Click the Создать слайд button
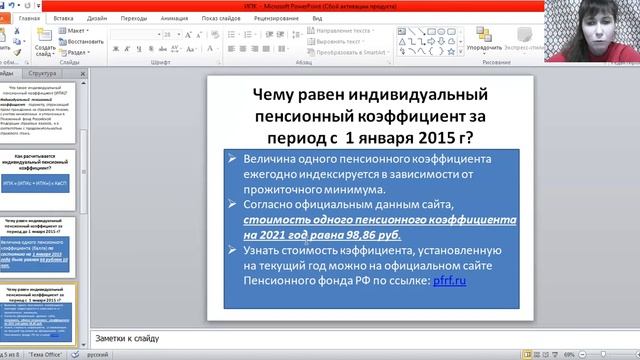Image resolution: width=640 pixels, height=360 pixels. click(x=45, y=43)
